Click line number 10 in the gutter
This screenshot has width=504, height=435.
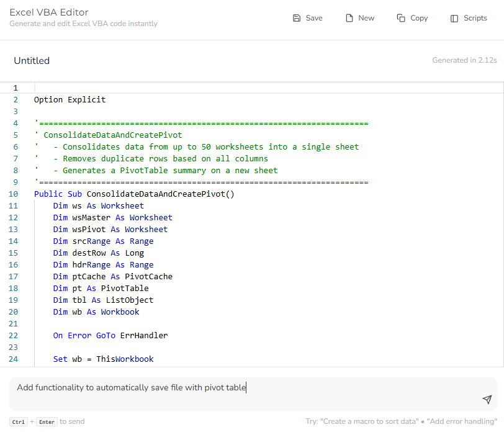pyautogui.click(x=13, y=194)
